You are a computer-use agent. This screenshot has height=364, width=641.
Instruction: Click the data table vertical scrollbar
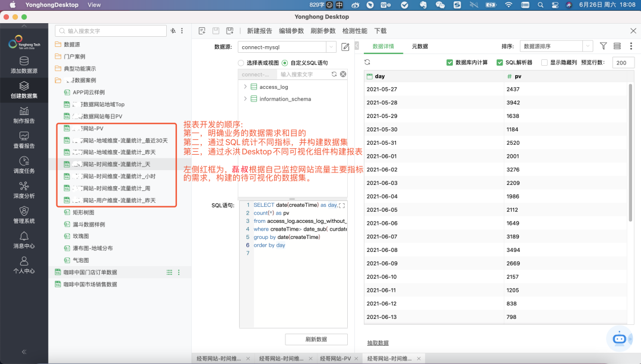coord(630,152)
